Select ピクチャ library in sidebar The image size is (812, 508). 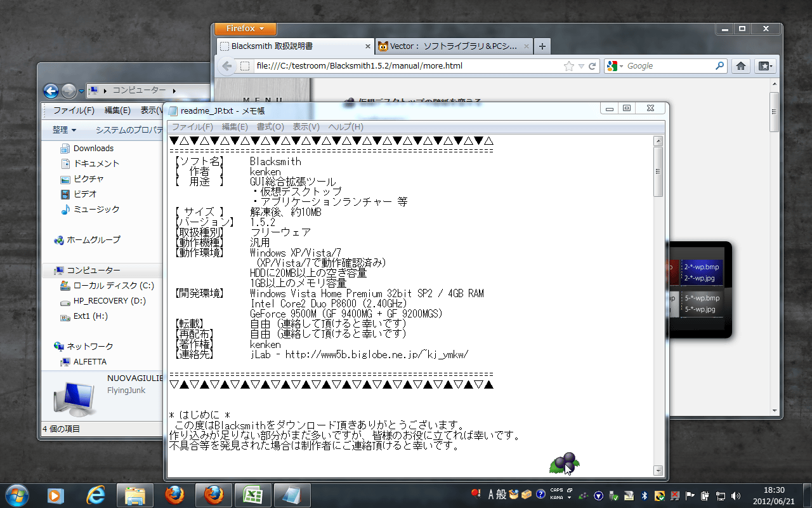point(89,178)
